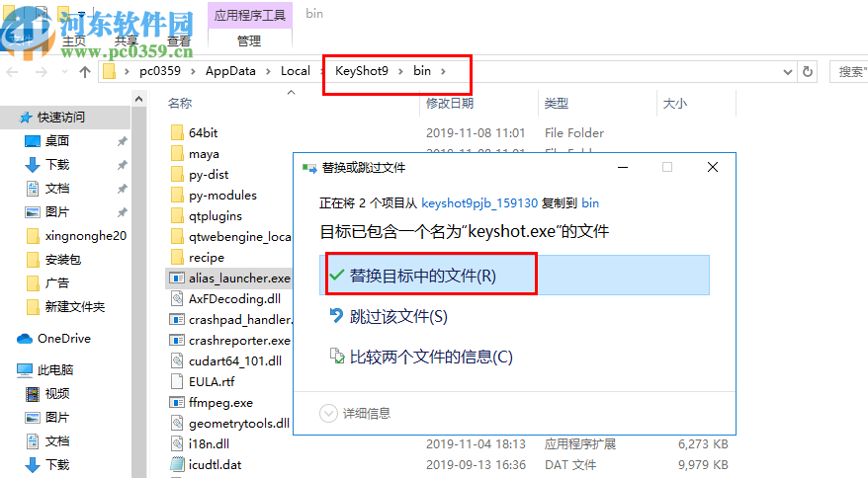This screenshot has width=868, height=478.
Task: Open 新建文件夹 in sidebar
Action: pyautogui.click(x=75, y=307)
